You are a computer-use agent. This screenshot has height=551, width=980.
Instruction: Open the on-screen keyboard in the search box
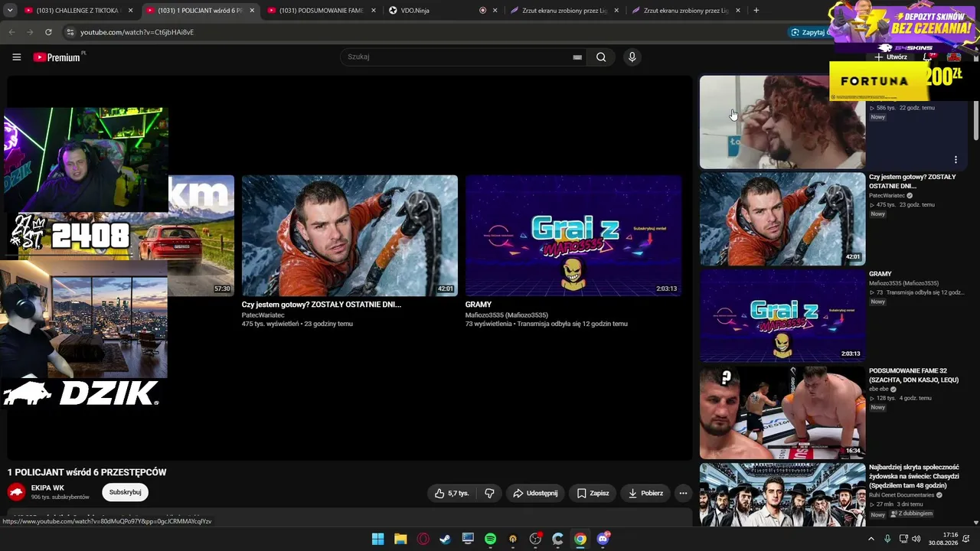(x=577, y=57)
